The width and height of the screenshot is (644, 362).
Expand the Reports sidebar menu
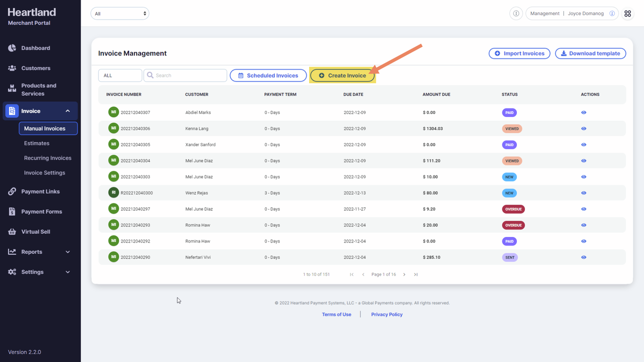[68, 252]
